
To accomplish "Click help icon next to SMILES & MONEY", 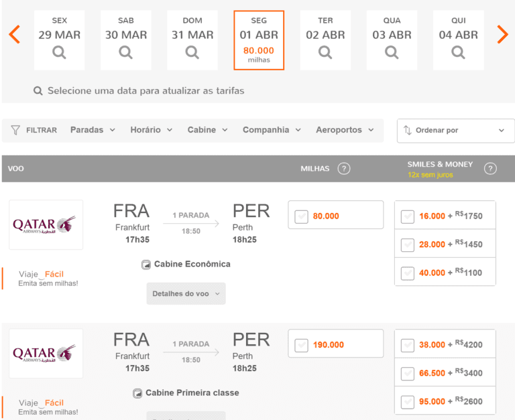I will [x=490, y=169].
